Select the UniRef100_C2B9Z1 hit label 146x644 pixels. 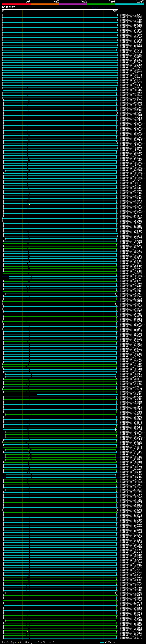[131, 610]
